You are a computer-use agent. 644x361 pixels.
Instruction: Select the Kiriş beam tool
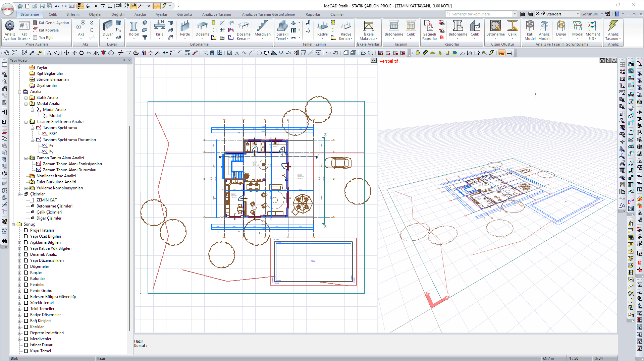(159, 27)
